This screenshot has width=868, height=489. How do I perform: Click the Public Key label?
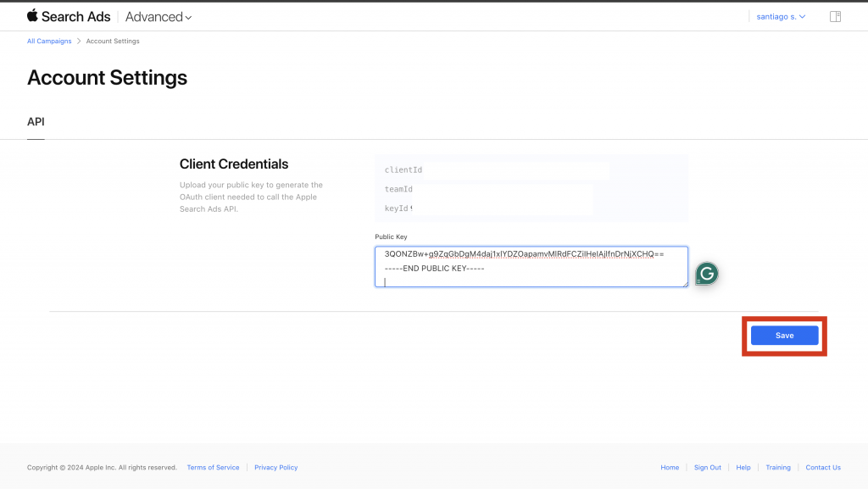pyautogui.click(x=391, y=236)
